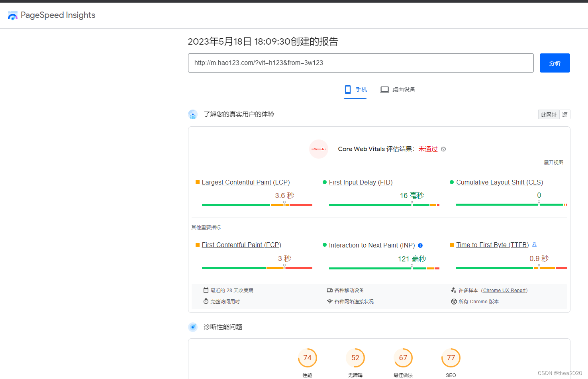
Task: Click the Chrome icon for 所有 Chrome 版本
Action: 454,302
